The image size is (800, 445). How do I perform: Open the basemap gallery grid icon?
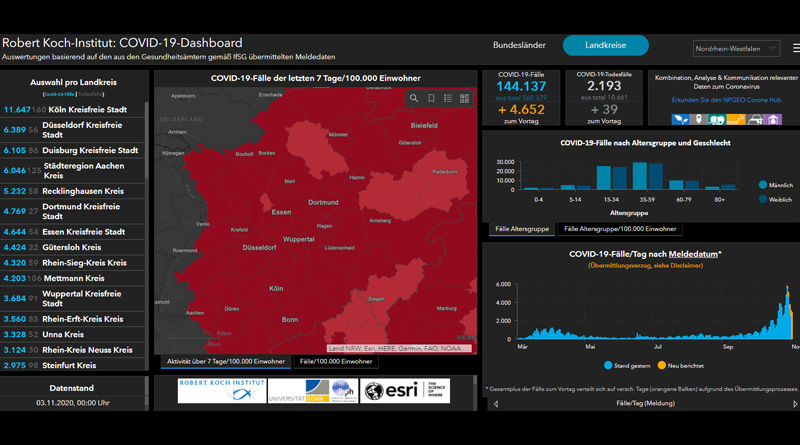click(x=464, y=98)
